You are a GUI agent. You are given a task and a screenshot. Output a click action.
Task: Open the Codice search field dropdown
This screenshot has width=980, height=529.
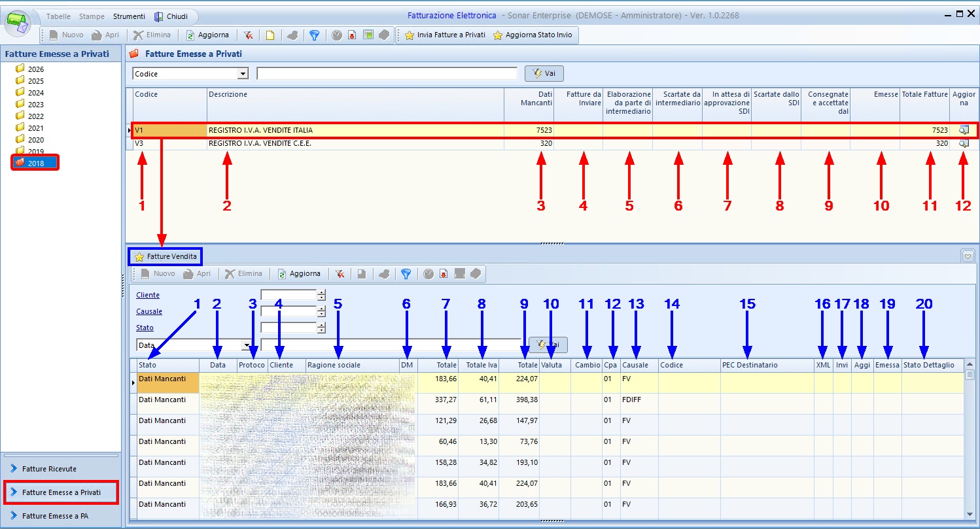coord(243,74)
